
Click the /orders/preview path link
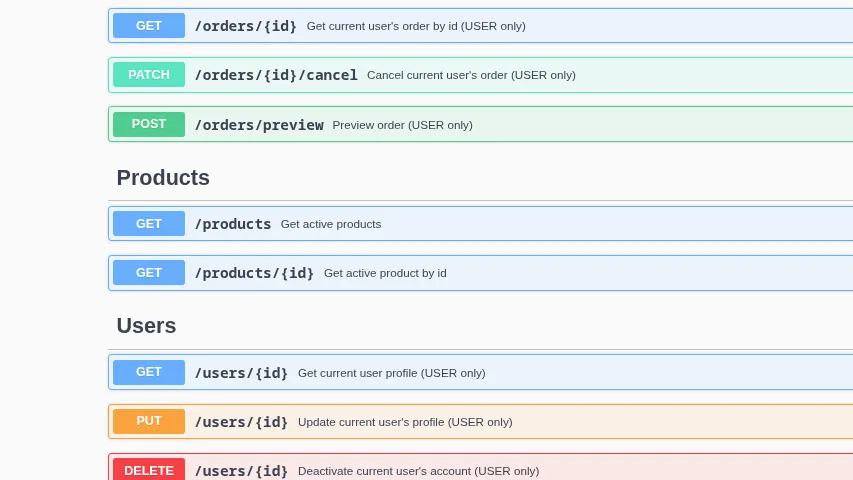click(x=259, y=125)
